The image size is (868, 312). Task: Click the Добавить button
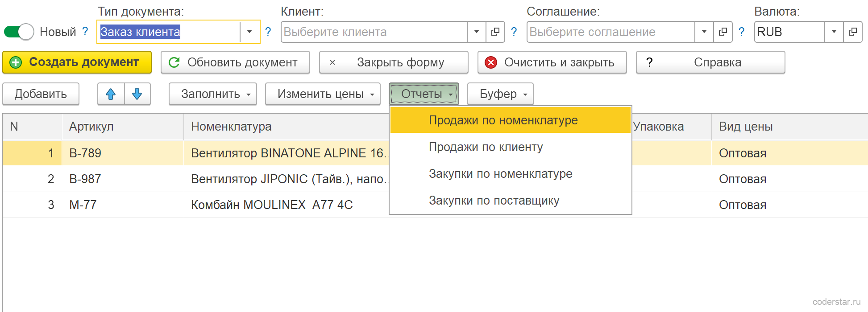click(41, 94)
